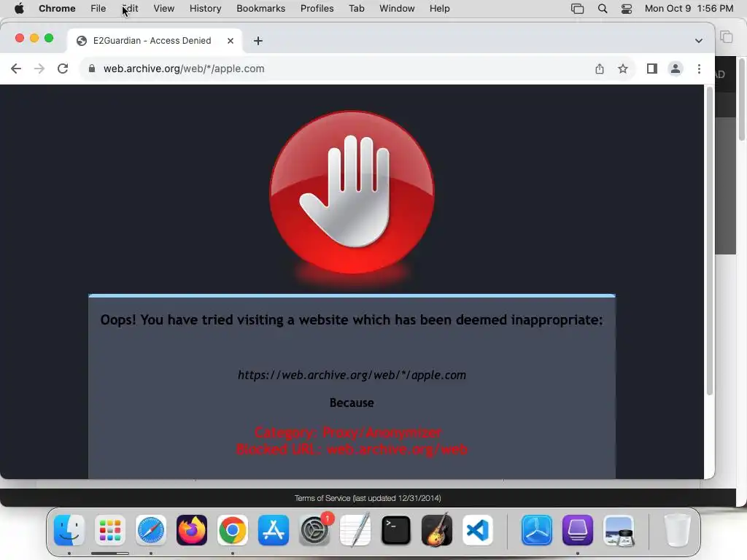Open the Window menu
The width and height of the screenshot is (747, 560).
click(397, 9)
